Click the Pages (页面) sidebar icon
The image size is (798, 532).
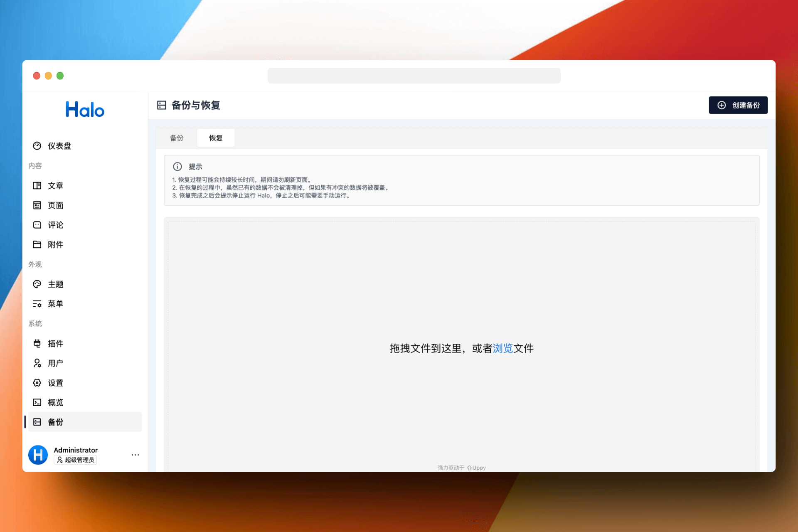tap(37, 205)
